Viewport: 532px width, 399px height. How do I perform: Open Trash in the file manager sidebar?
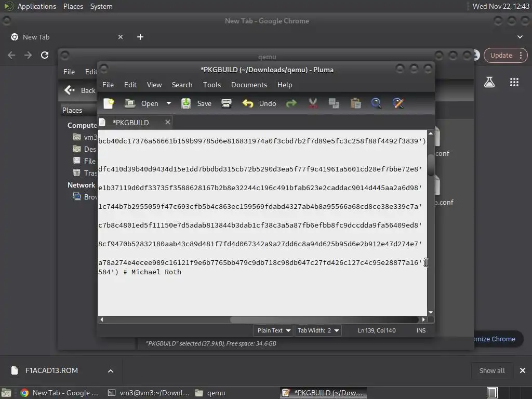click(85, 173)
